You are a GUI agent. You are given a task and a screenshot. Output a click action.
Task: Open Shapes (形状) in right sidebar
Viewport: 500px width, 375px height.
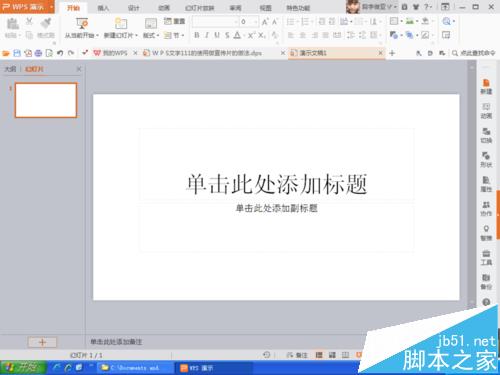coord(486,160)
